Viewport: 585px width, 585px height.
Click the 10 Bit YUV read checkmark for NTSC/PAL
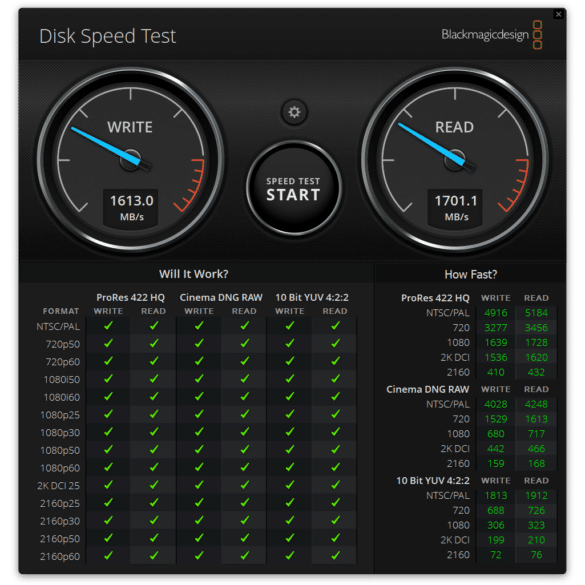coord(335,326)
